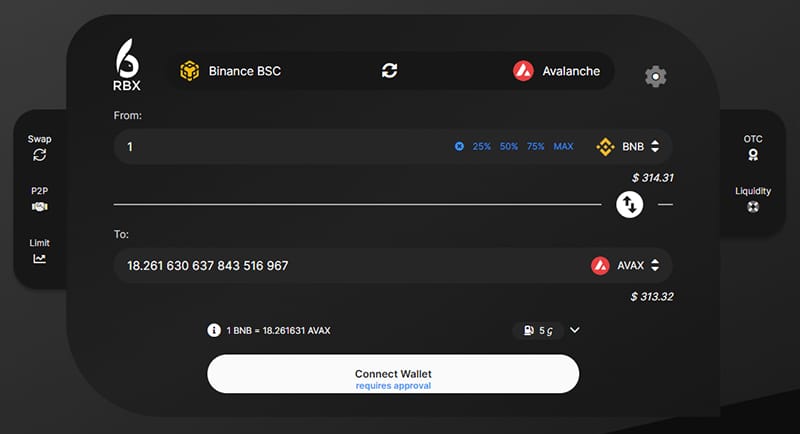The height and width of the screenshot is (434, 800).
Task: Click the BNB token label
Action: 633,146
